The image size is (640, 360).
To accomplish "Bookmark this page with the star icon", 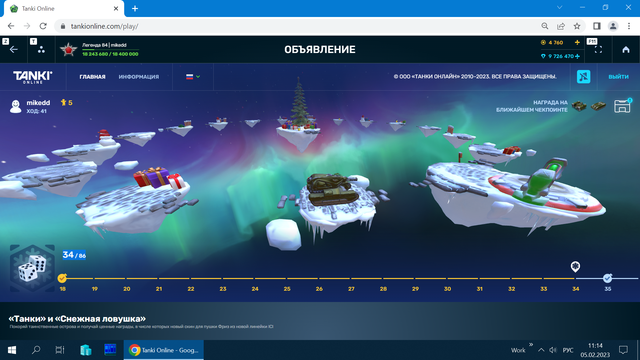I will click(x=577, y=26).
